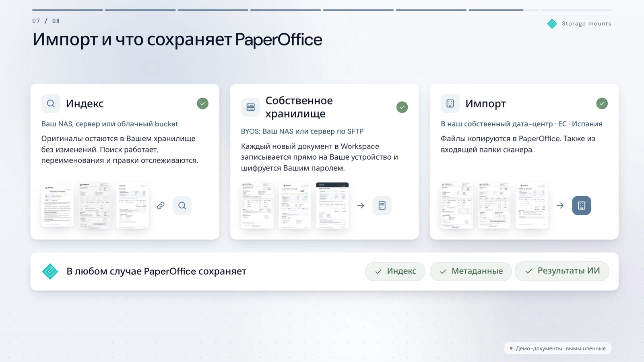Click search tile after the link icon

[x=182, y=206]
